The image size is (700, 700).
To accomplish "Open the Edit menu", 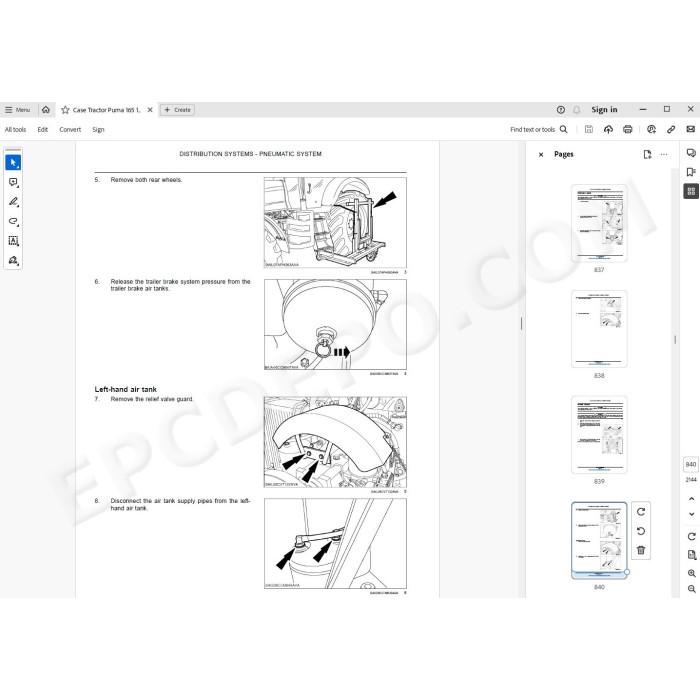I will [x=42, y=129].
